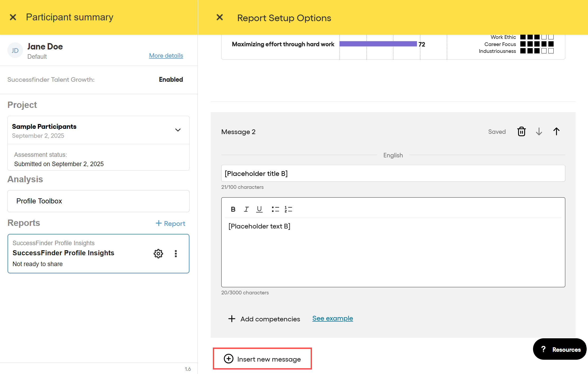Open the More details link
The height and width of the screenshot is (374, 588).
pyautogui.click(x=166, y=56)
